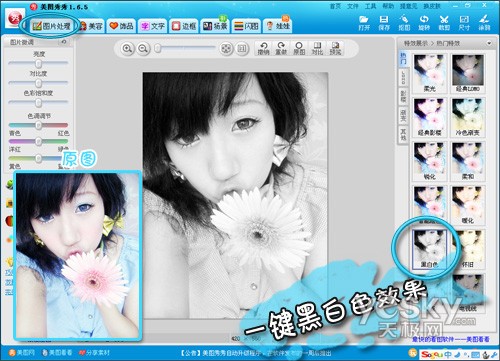Apply the 暖化 effect thumbnail
Image resolution: width=500 pixels, height=361 pixels.
468,205
